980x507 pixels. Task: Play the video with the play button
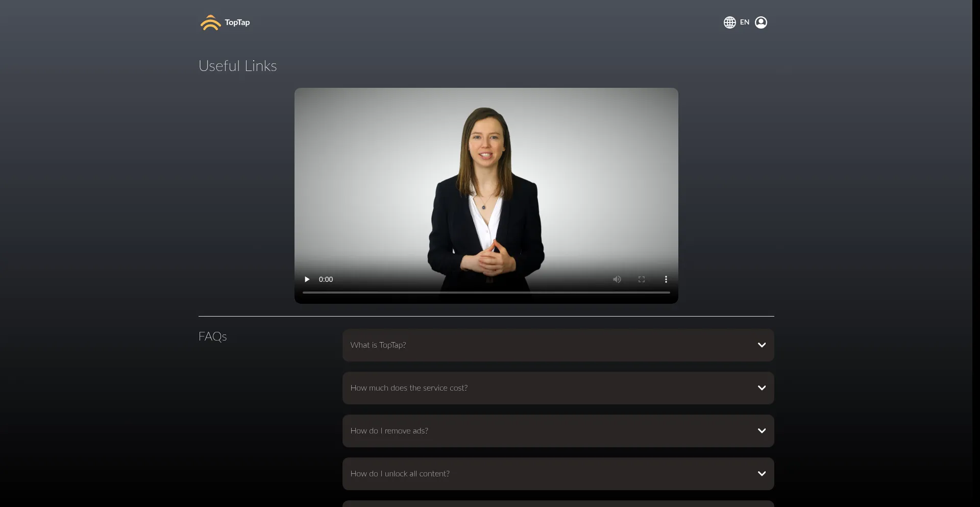[x=307, y=279]
